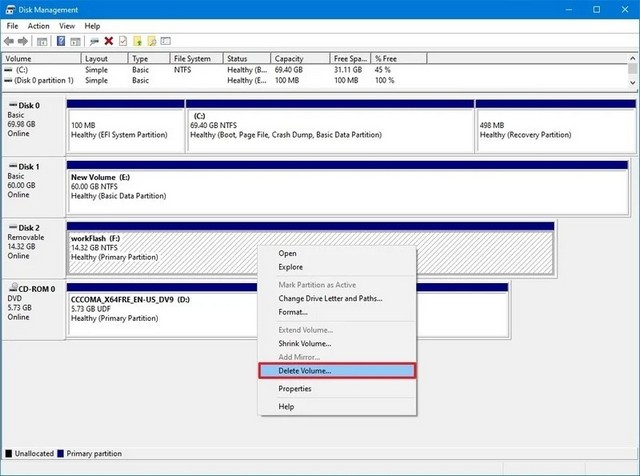The width and height of the screenshot is (640, 476).
Task: Choose Explore from the context menu
Action: tap(337, 267)
